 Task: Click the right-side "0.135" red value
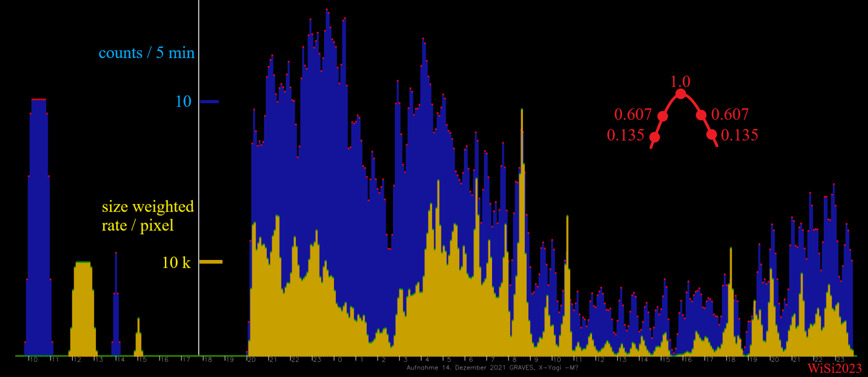click(739, 135)
